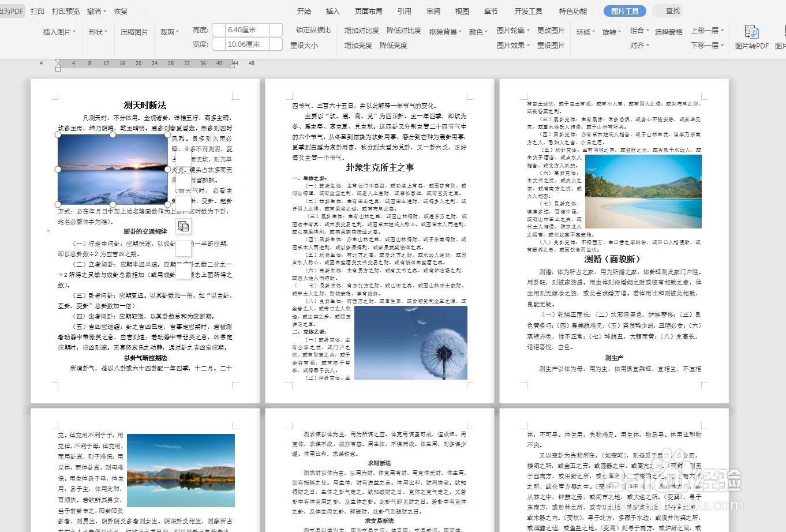The width and height of the screenshot is (786, 532).
Task: Click the heading 测天时断法
Action: tap(145, 105)
